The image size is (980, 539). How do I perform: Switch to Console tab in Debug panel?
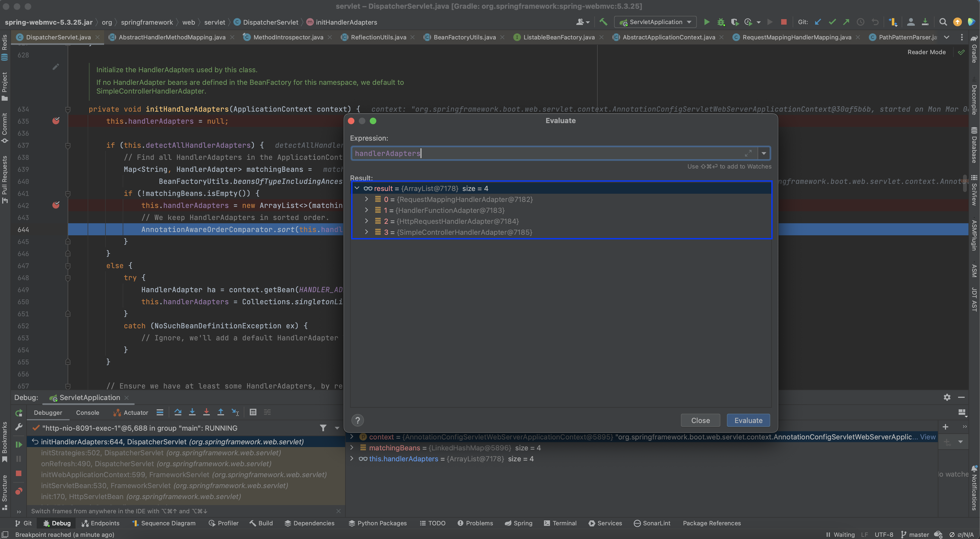tap(87, 412)
